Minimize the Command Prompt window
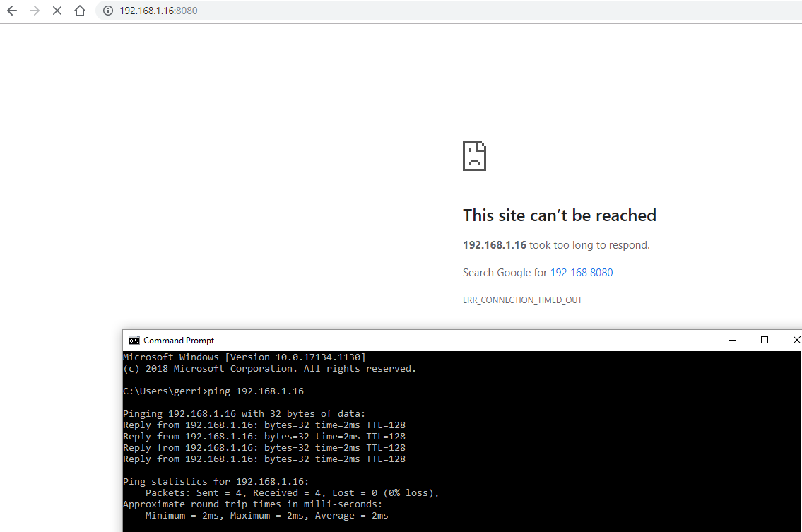 click(x=733, y=340)
